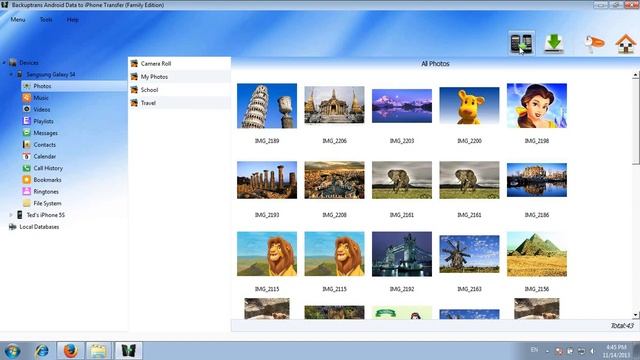Select the IMG_2206 temple photo
This screenshot has height=360, width=640.
[334, 105]
